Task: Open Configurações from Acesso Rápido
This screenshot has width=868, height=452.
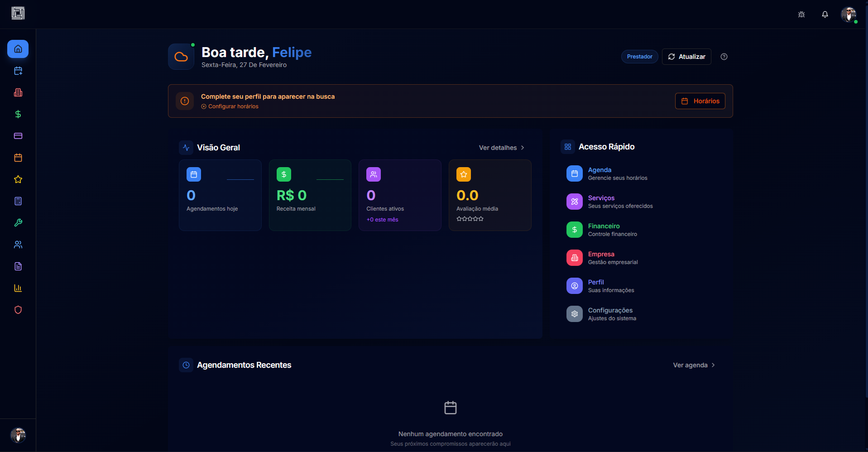Action: point(610,313)
